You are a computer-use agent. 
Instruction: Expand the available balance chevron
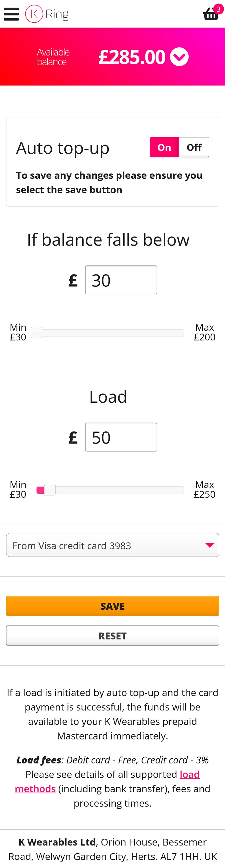pos(179,57)
